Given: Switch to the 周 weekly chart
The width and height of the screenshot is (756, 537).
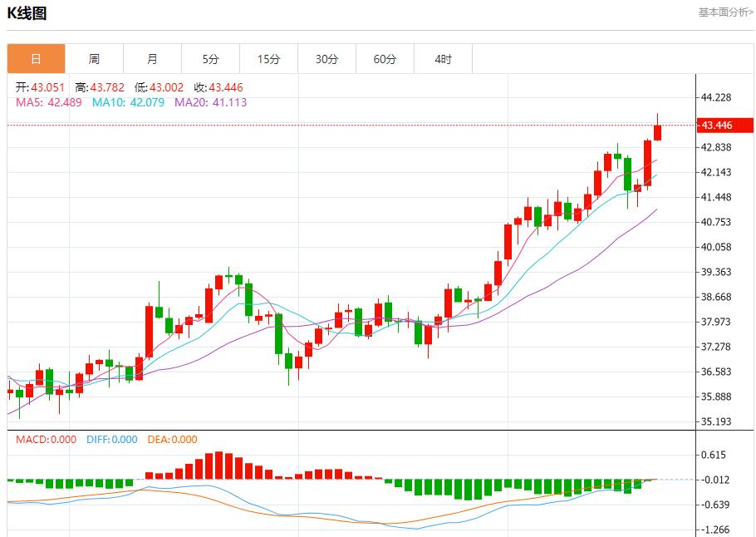Looking at the screenshot, I should tap(94, 58).
